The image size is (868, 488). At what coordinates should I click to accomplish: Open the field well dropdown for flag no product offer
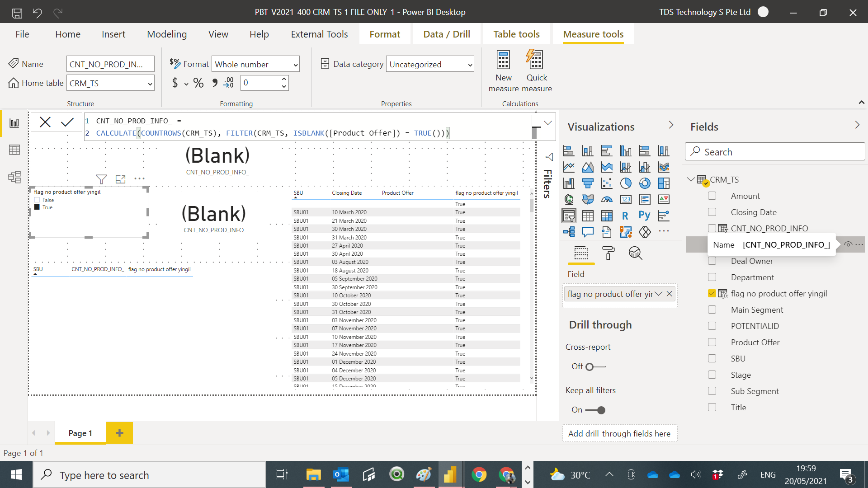coord(659,294)
